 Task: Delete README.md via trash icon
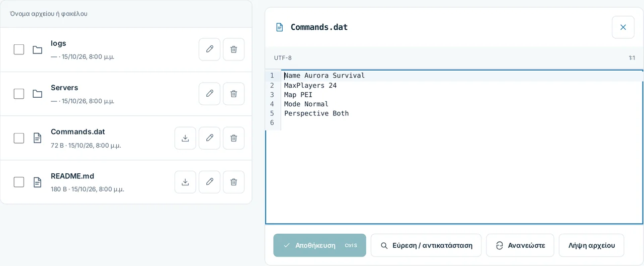(x=233, y=182)
